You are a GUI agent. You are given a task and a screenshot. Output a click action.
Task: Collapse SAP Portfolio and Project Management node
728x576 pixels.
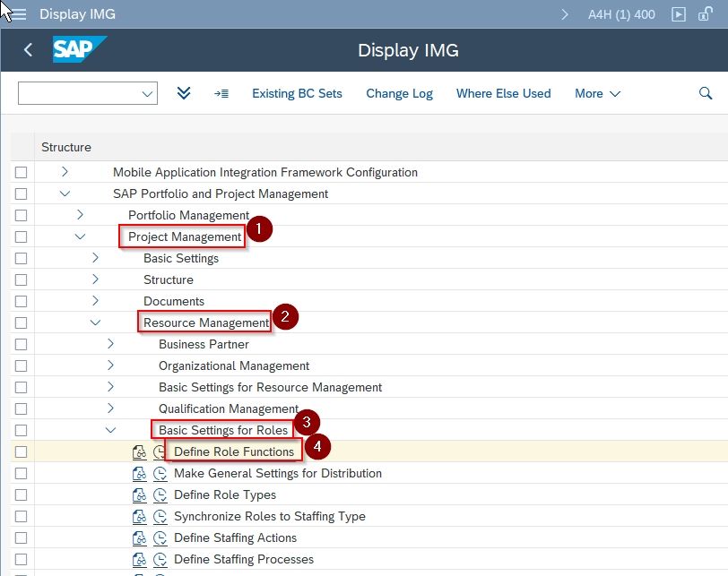[65, 193]
